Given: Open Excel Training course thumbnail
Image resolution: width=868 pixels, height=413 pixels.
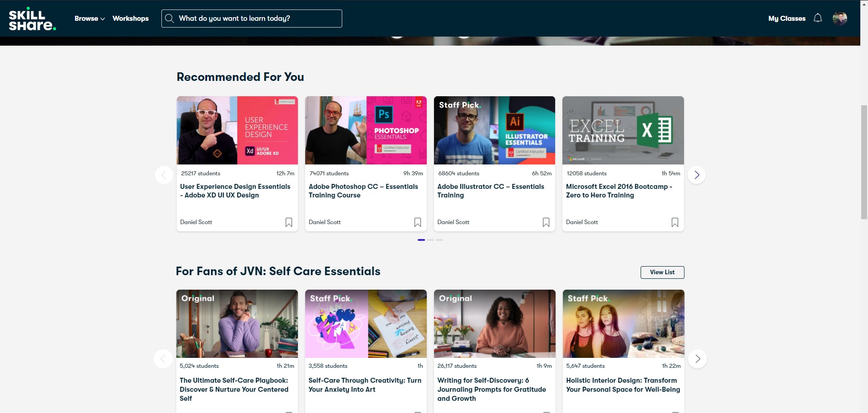Looking at the screenshot, I should 623,130.
